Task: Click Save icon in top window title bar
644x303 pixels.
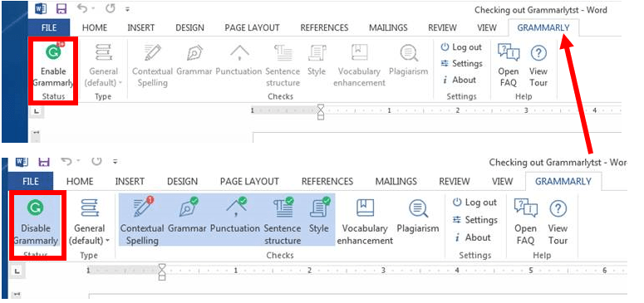Action: [61, 8]
